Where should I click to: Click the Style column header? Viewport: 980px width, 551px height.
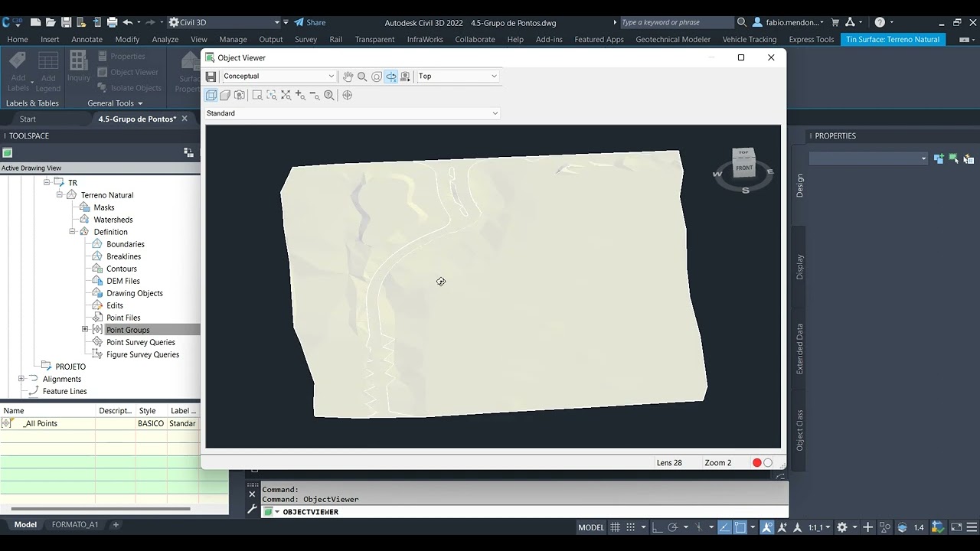coord(152,411)
